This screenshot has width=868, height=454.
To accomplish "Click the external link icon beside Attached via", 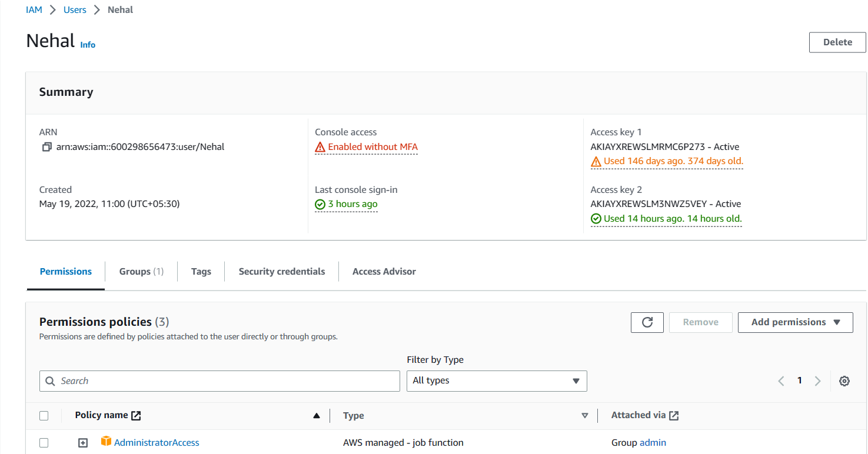I will [674, 416].
